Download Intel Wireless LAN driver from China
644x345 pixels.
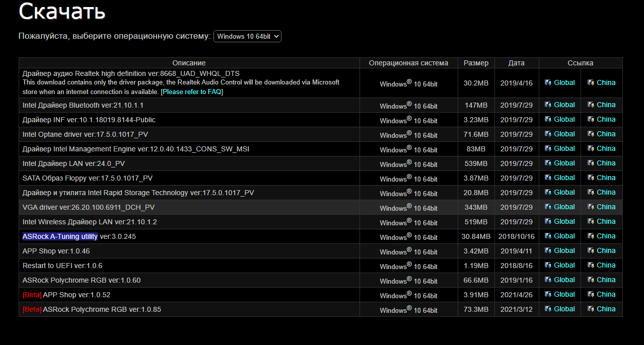point(606,221)
